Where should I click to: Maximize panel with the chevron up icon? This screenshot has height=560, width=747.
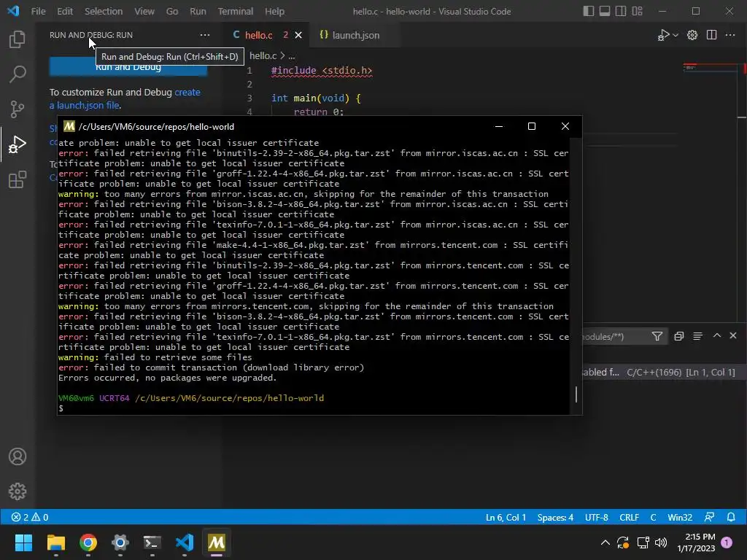(x=716, y=335)
